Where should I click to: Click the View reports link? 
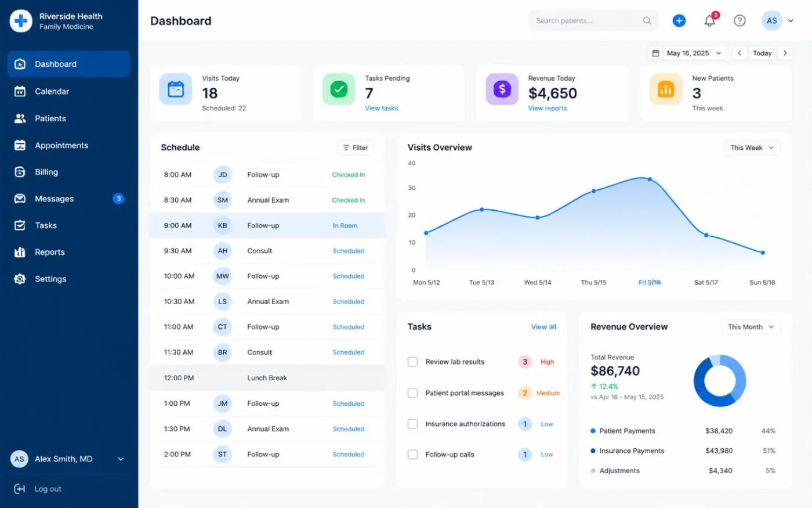(x=548, y=108)
